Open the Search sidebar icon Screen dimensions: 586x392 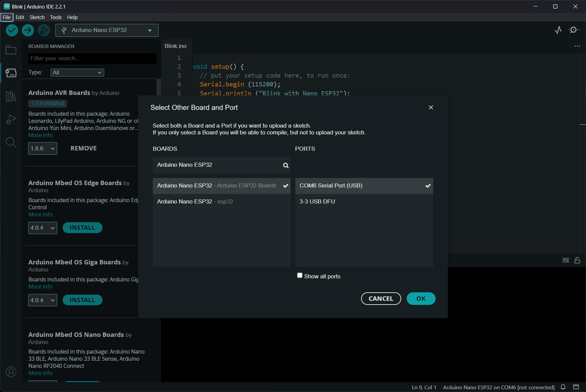[11, 142]
